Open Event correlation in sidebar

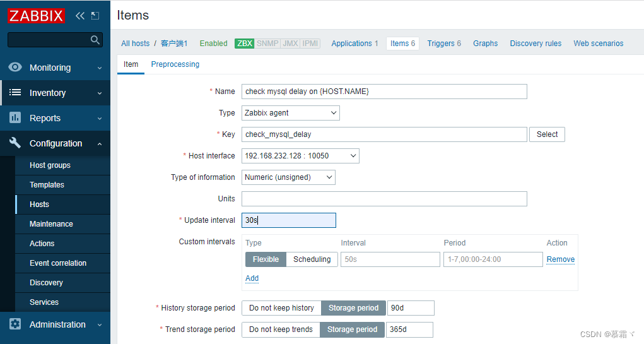58,263
